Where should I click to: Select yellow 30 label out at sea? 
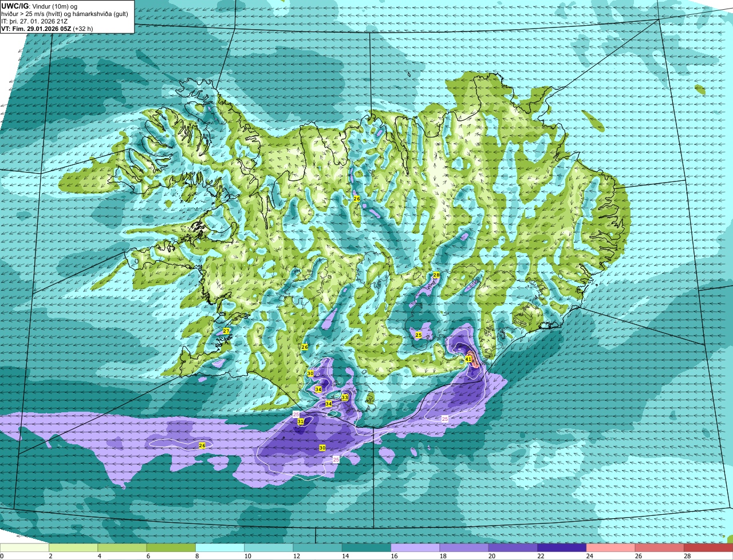(322, 448)
